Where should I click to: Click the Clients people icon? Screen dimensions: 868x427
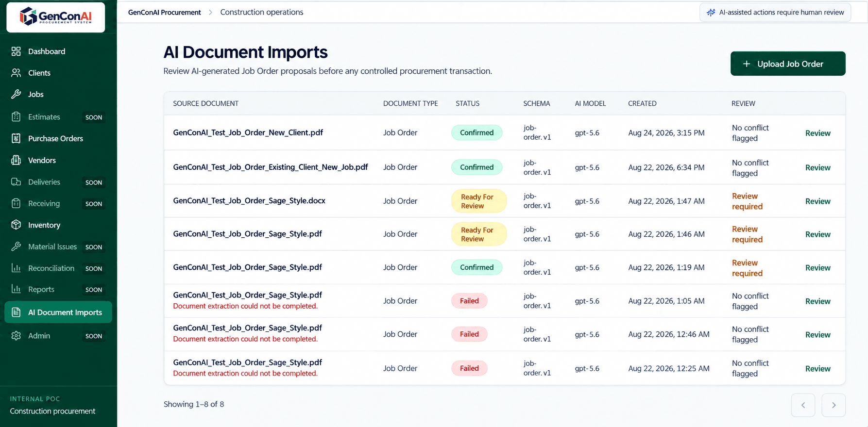(16, 73)
